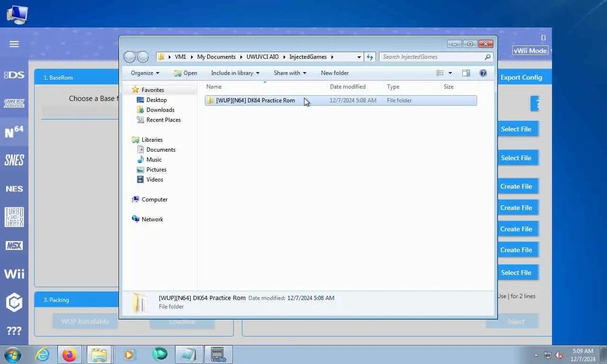Open the hamburger menu in UWUVCI

[14, 44]
